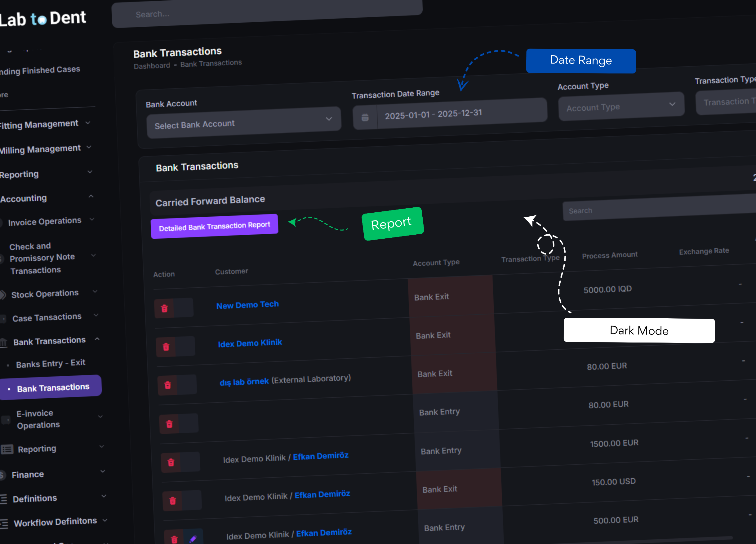Click the Dashboard breadcrumb link
Image resolution: width=756 pixels, height=544 pixels.
pyautogui.click(x=152, y=66)
